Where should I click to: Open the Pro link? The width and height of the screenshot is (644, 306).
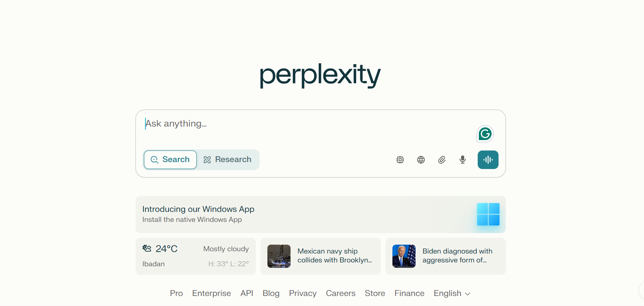click(x=176, y=293)
